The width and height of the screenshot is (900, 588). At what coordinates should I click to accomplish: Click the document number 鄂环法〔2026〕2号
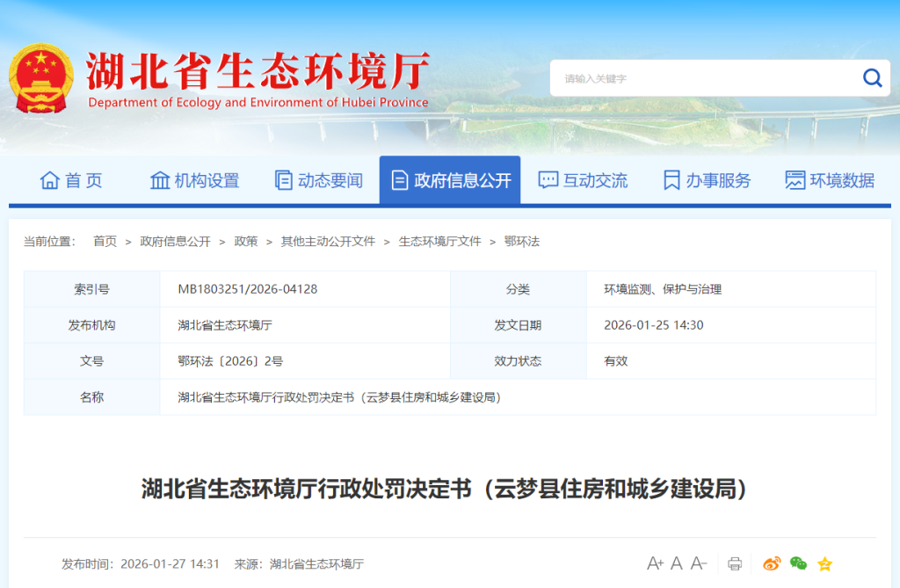tap(230, 361)
